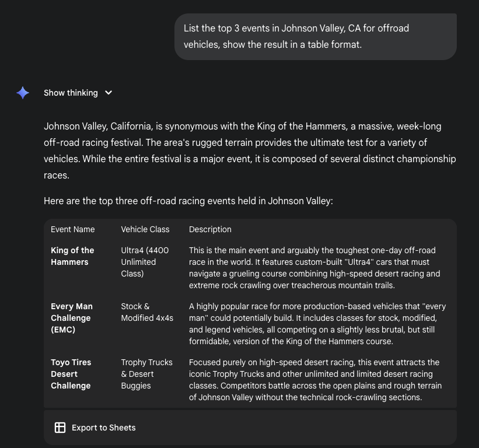Click the Stock & Modified 4x4s cell

point(147,312)
